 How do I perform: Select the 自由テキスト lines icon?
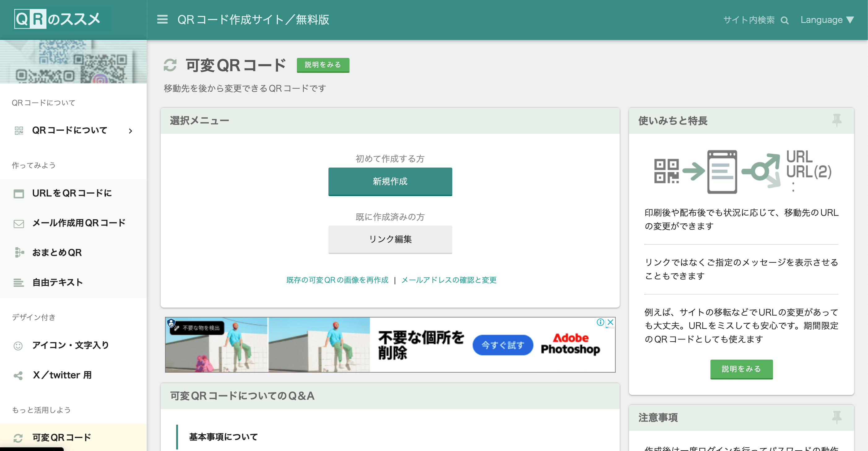coord(19,282)
